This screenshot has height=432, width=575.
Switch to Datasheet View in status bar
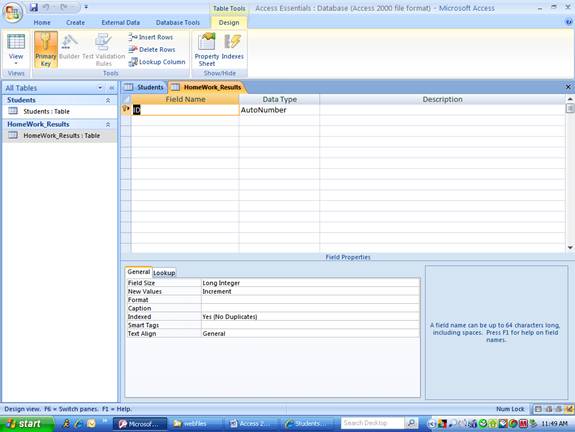[x=538, y=409]
